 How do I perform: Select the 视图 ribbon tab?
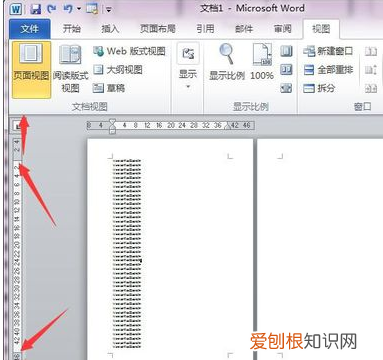[321, 29]
